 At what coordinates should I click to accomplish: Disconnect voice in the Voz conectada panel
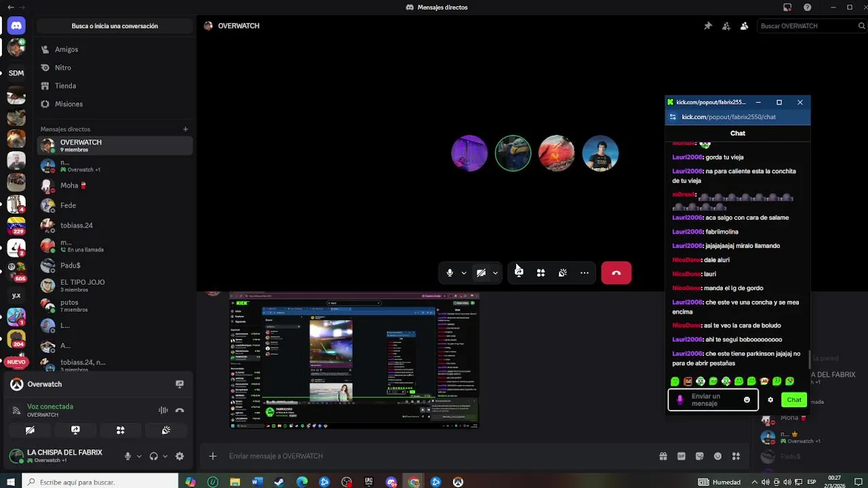(180, 410)
